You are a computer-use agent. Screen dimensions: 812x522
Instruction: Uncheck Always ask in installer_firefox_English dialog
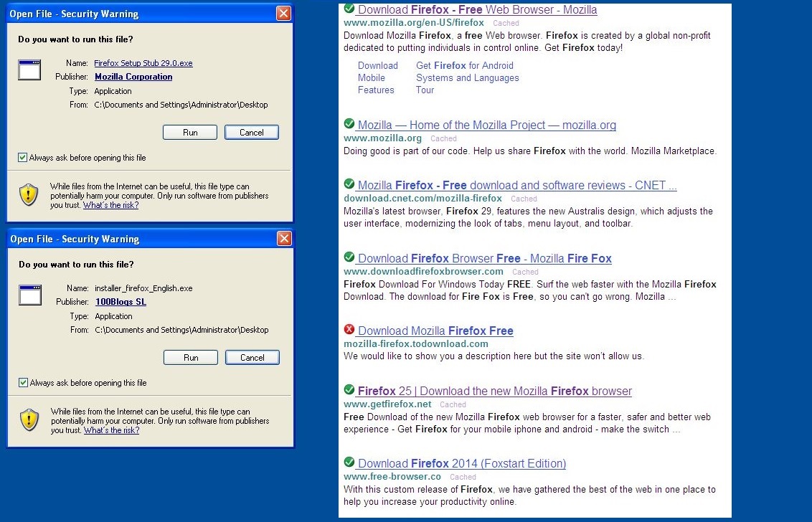23,383
